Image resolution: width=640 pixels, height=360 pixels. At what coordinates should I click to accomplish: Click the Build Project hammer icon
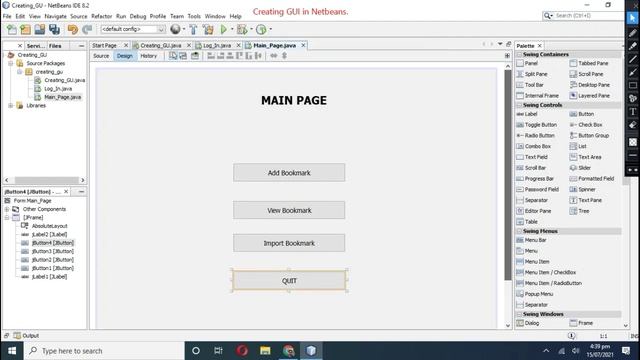pyautogui.click(x=193, y=29)
